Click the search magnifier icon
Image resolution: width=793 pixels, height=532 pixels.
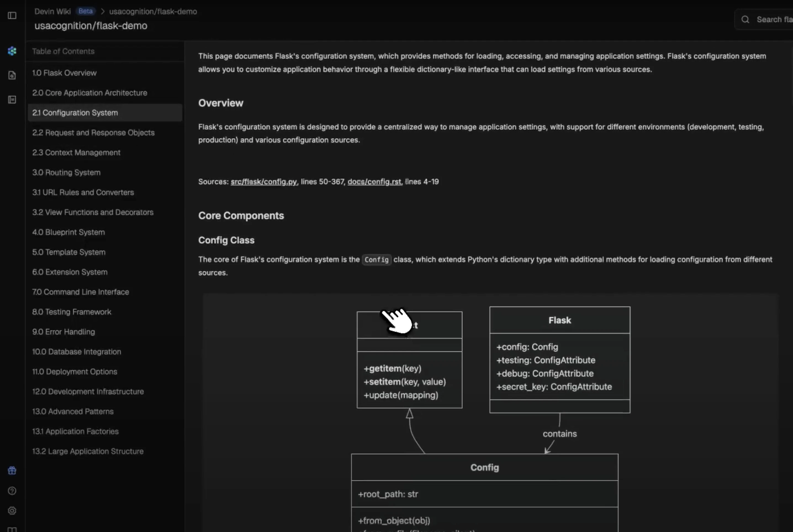pyautogui.click(x=745, y=20)
